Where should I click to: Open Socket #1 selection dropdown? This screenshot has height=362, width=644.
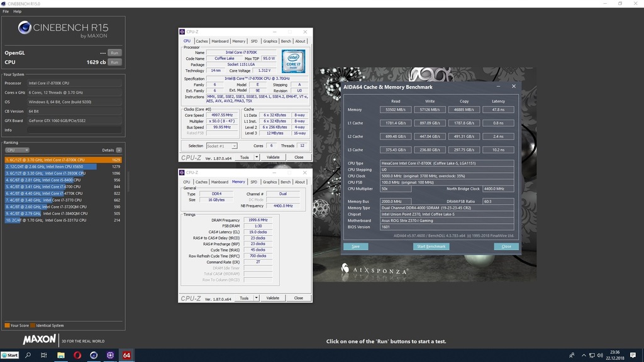coord(222,146)
